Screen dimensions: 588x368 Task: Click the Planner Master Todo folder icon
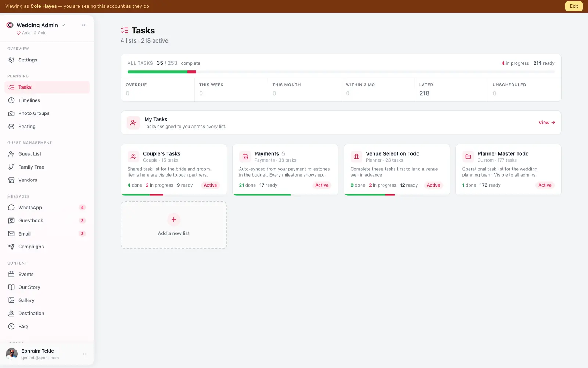468,156
